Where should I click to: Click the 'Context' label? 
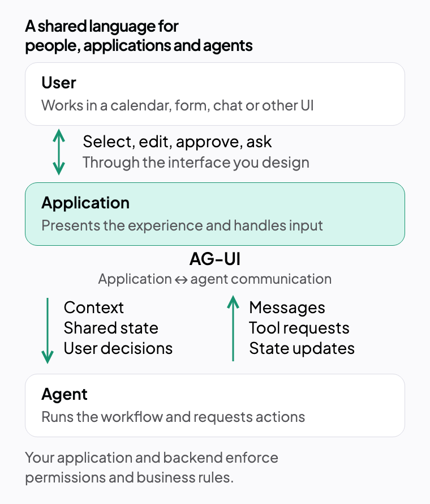point(94,307)
